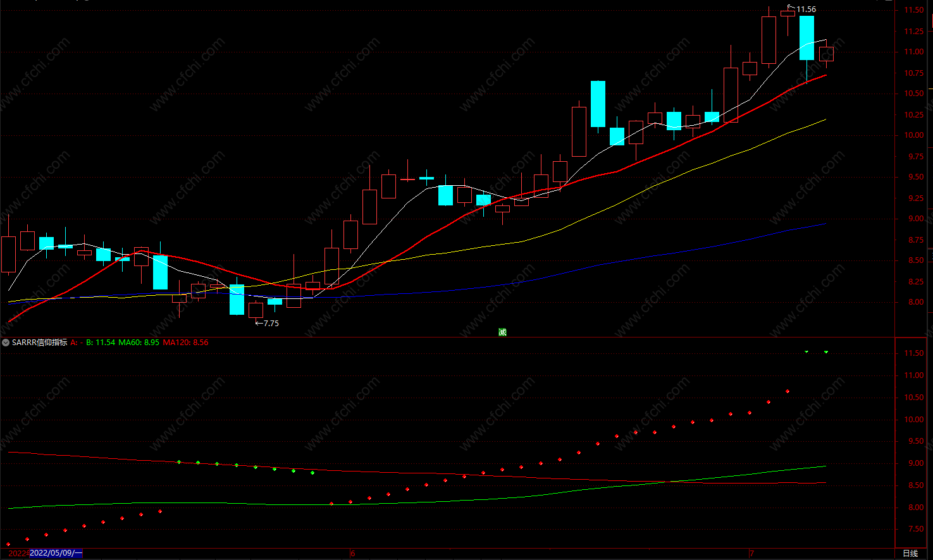
Task: Click the 2022/05/09/一 date tag
Action: coord(56,553)
